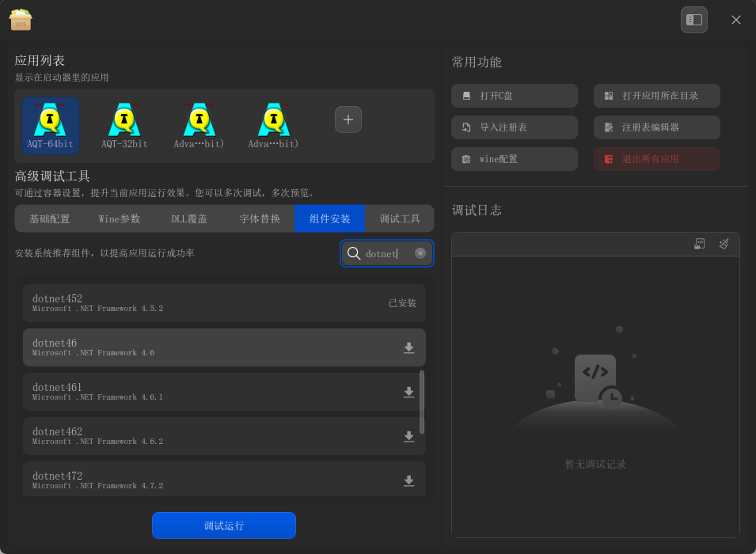The height and width of the screenshot is (554, 756).
Task: Click the Microsoft .NET Framework 4.7.2 description
Action: pos(97,485)
